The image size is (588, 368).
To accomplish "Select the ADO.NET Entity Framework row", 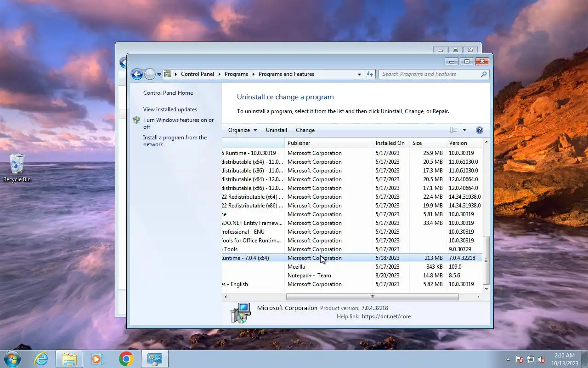I will (352, 223).
